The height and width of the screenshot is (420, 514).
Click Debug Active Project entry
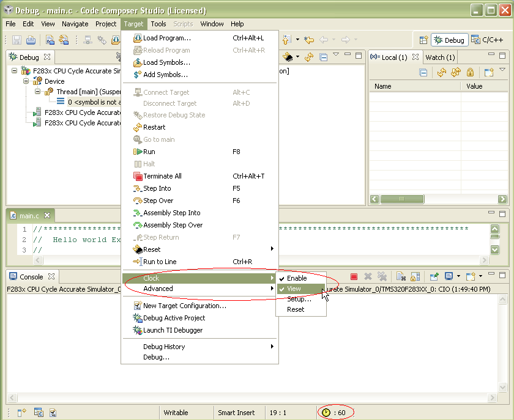(199, 318)
